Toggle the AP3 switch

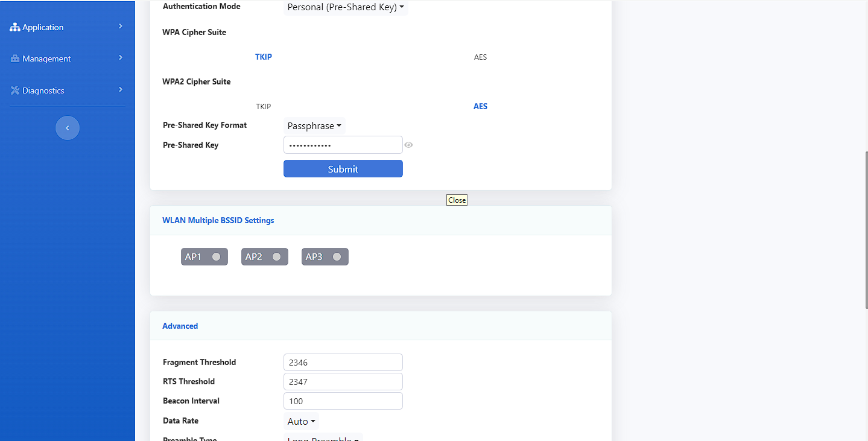point(325,256)
